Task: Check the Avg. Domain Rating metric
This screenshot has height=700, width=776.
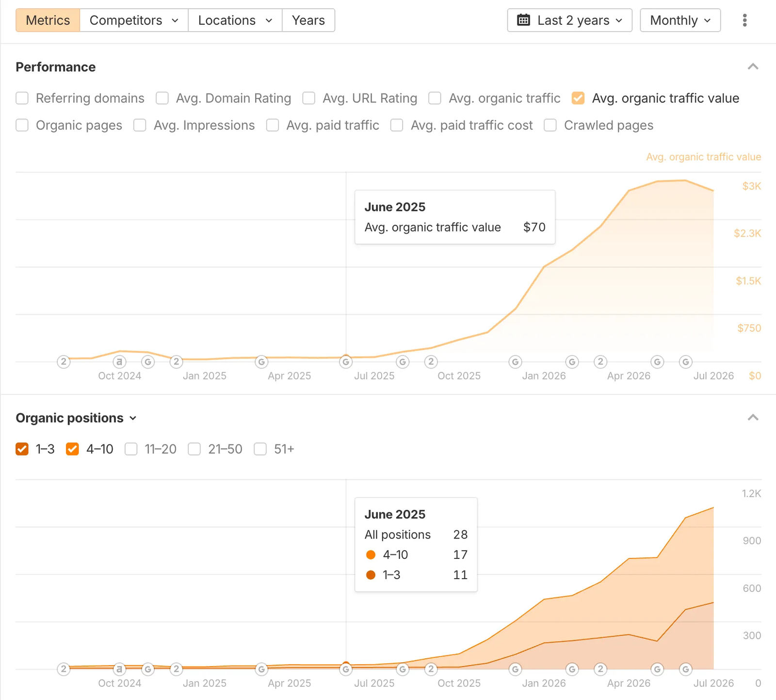Action: (162, 98)
